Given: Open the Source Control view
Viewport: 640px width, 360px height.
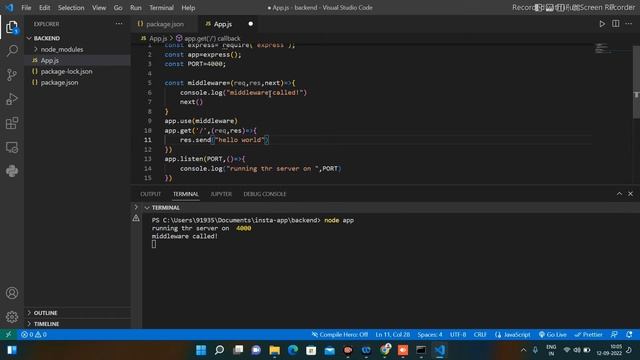Looking at the screenshot, I should (12, 75).
